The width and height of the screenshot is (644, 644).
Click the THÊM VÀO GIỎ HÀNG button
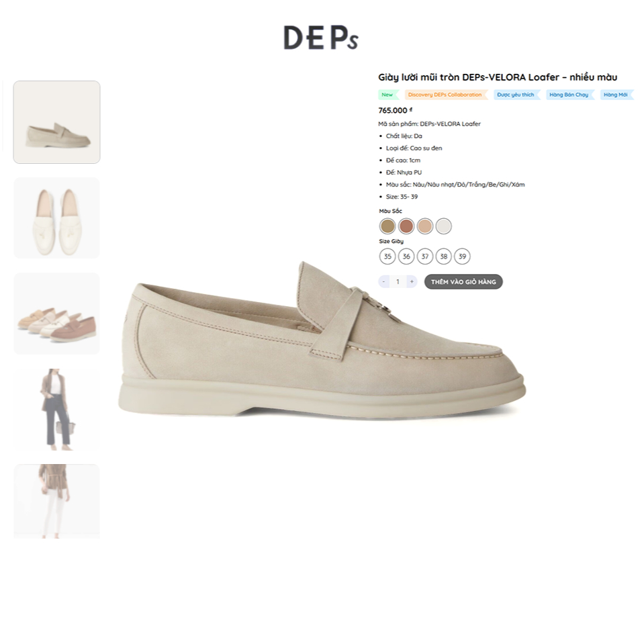[463, 282]
